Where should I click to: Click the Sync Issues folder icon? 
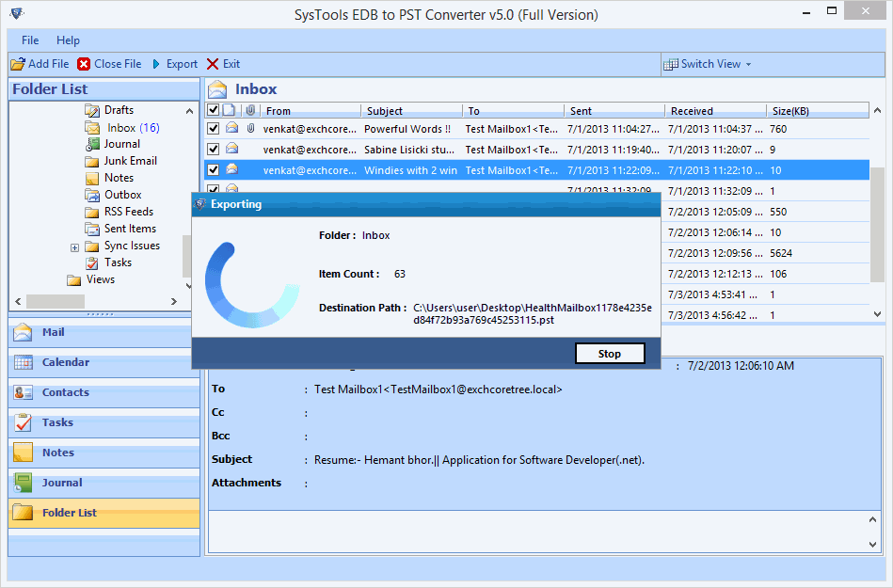coord(91,246)
